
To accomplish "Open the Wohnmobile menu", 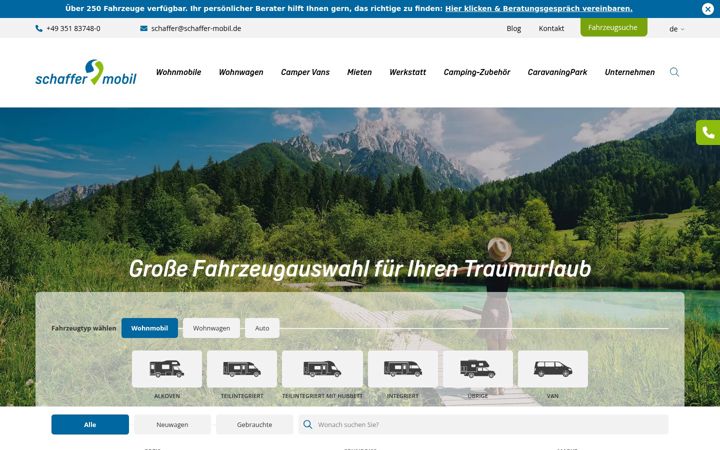I will pos(179,72).
